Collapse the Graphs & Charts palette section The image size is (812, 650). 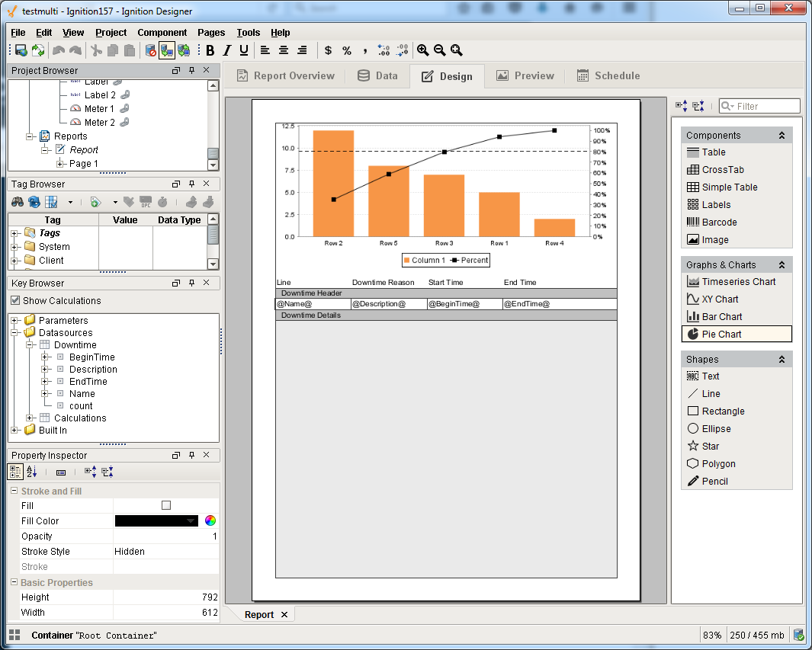[782, 265]
